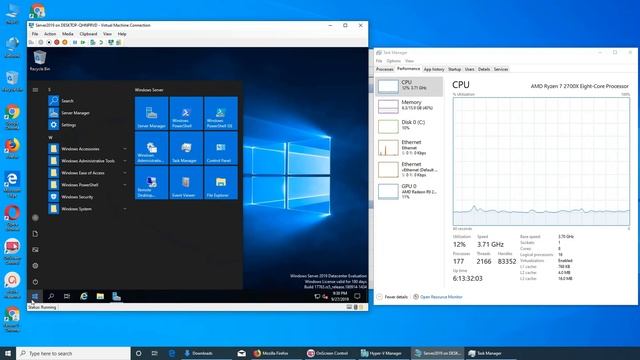Click the red Shut Down icon in VM toolbar
The height and width of the screenshot is (360, 640).
[x=57, y=42]
